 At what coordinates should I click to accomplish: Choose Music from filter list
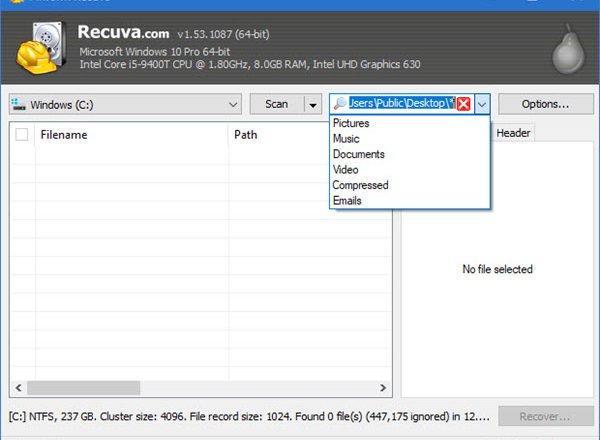[x=409, y=139]
